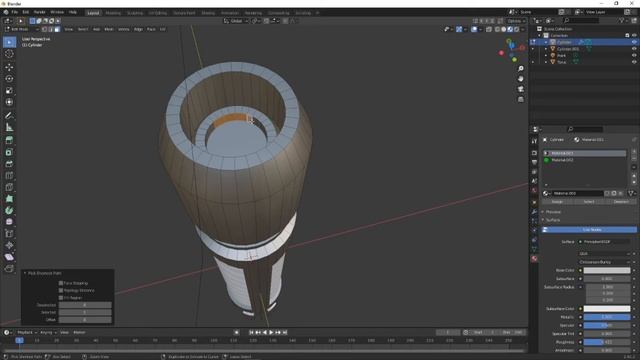Click the zoom view magnifier icon
The width and height of the screenshot is (640, 360).
coord(520,69)
